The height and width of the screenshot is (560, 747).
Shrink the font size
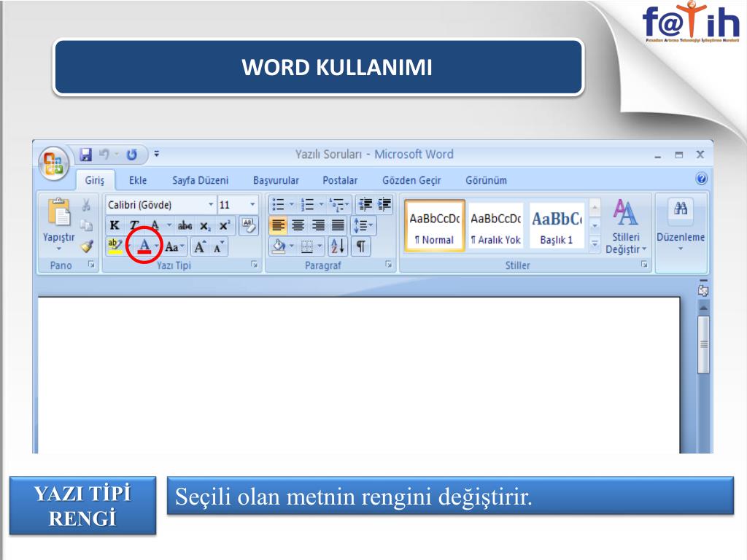pos(218,246)
